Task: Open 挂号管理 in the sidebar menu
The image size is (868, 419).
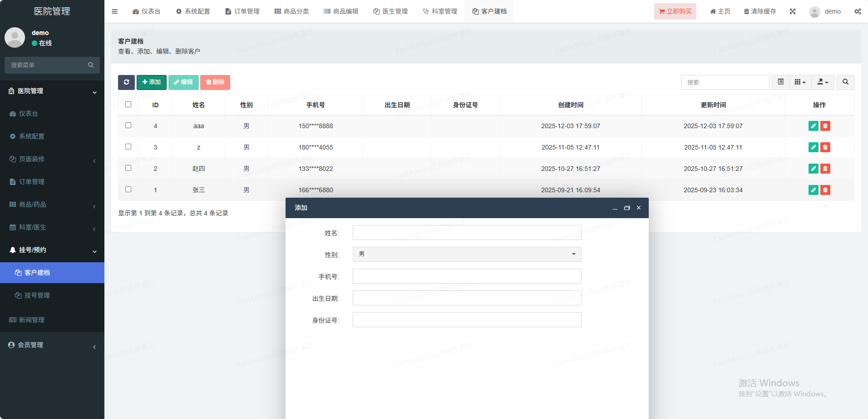Action: (x=37, y=295)
